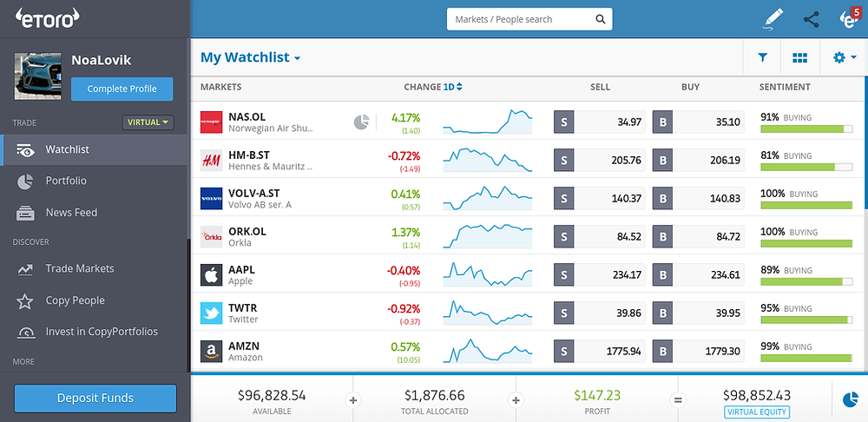The width and height of the screenshot is (868, 422).
Task: Click the Virtual Equity label button
Action: pyautogui.click(x=757, y=412)
